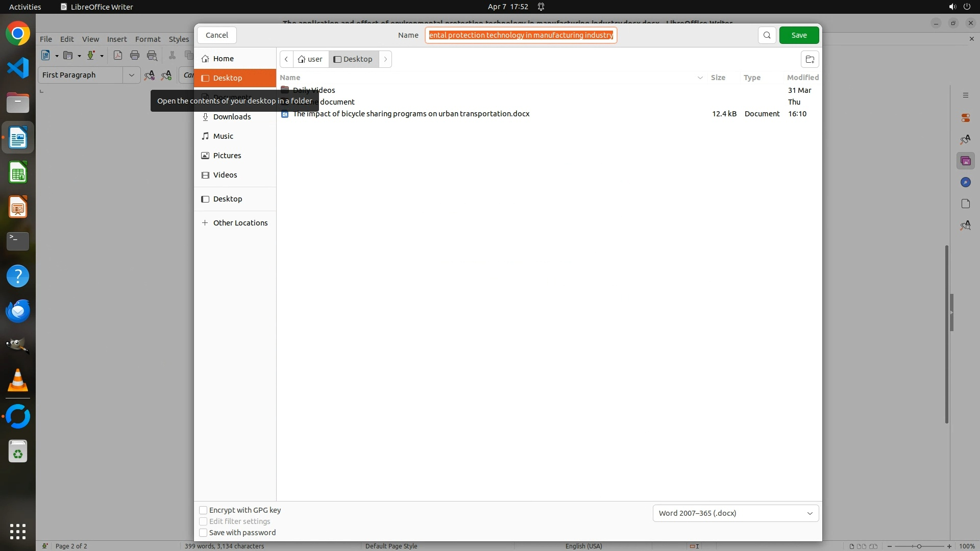The height and width of the screenshot is (551, 980).
Task: Expand the First Paragraph style dropdown arrow
Action: click(131, 75)
